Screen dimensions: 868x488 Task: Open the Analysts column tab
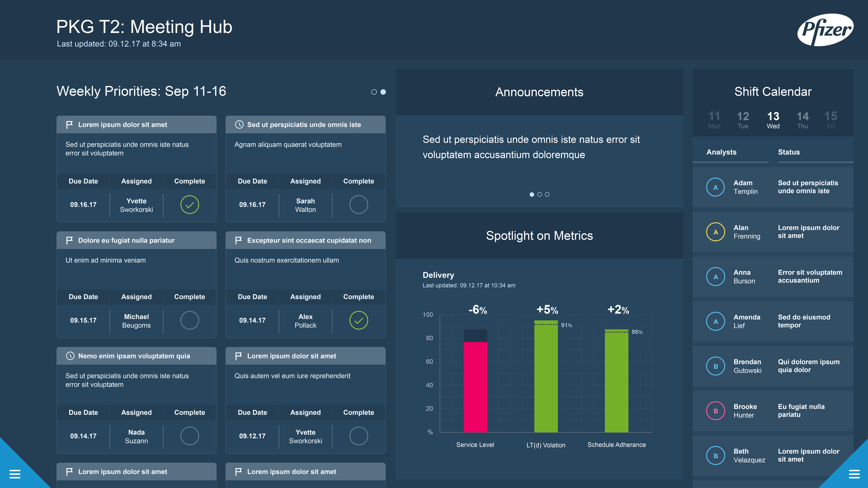(x=721, y=152)
